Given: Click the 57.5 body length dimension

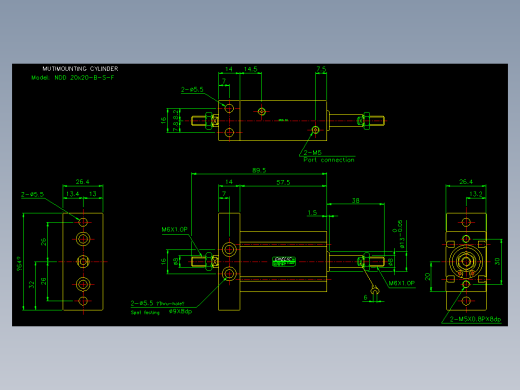Looking at the screenshot, I should 283,182.
